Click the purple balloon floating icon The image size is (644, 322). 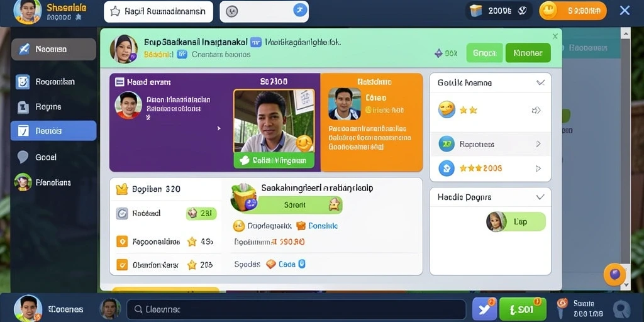[614, 274]
